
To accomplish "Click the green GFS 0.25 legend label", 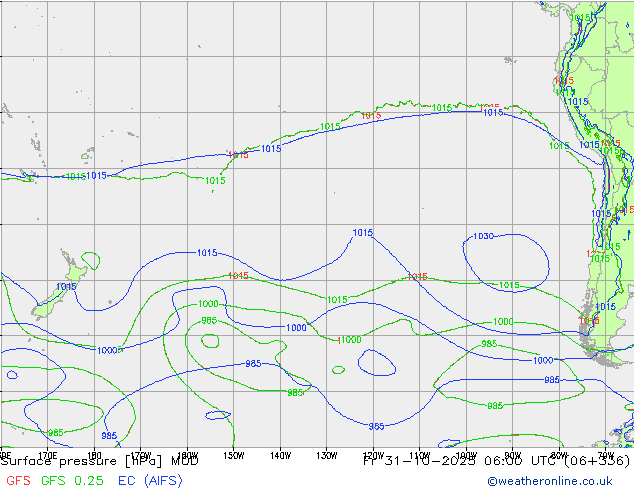I will click(72, 480).
